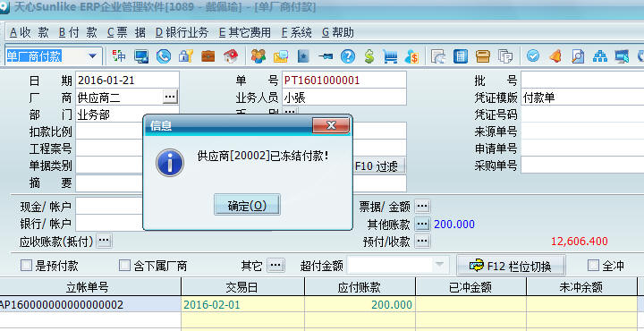Click the archive box toolbar icon
This screenshot has width=644, height=331.
483,55
